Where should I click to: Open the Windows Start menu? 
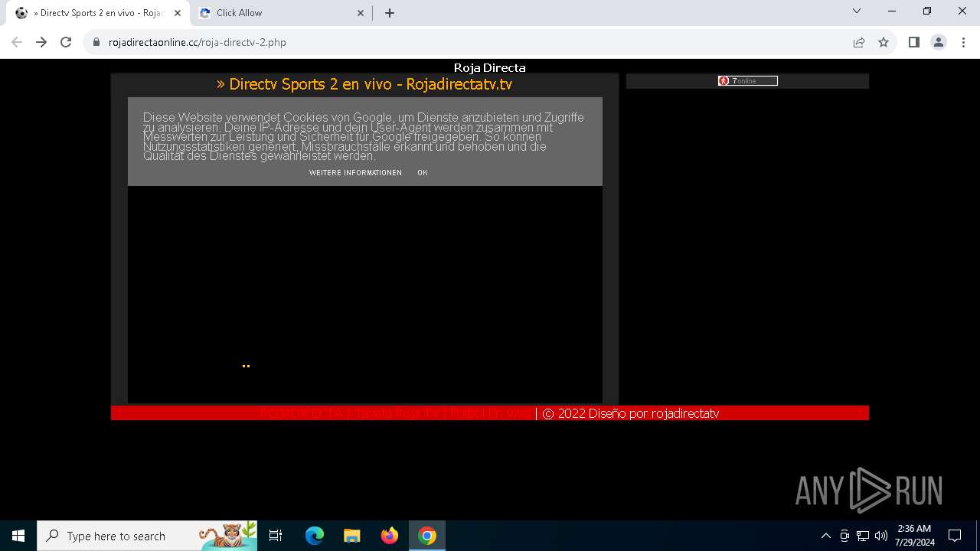pyautogui.click(x=18, y=536)
